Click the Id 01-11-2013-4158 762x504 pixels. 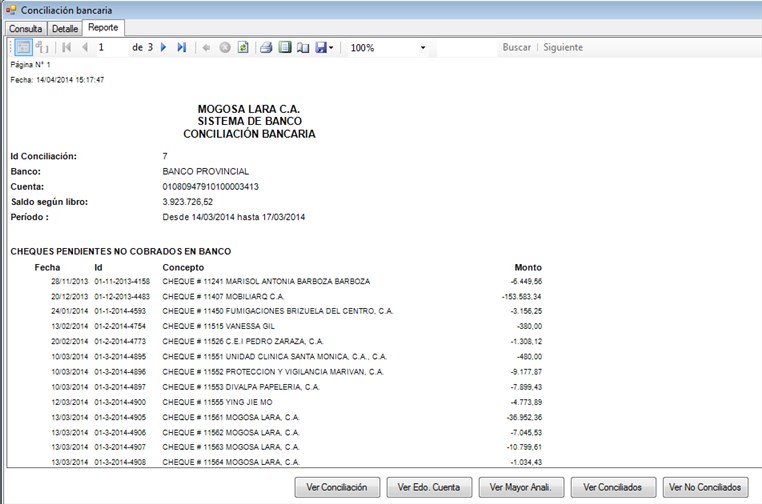[x=122, y=281]
